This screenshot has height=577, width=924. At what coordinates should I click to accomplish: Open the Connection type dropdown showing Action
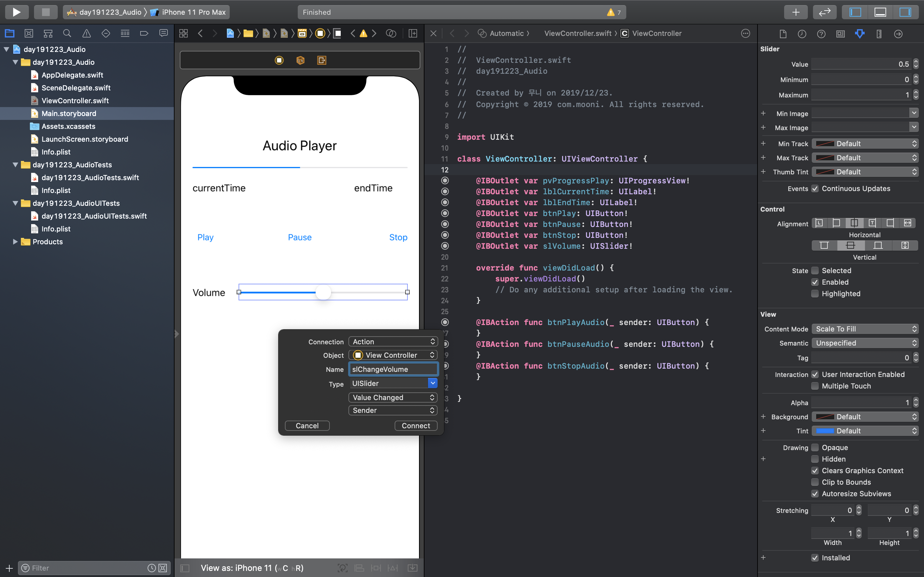pyautogui.click(x=393, y=341)
